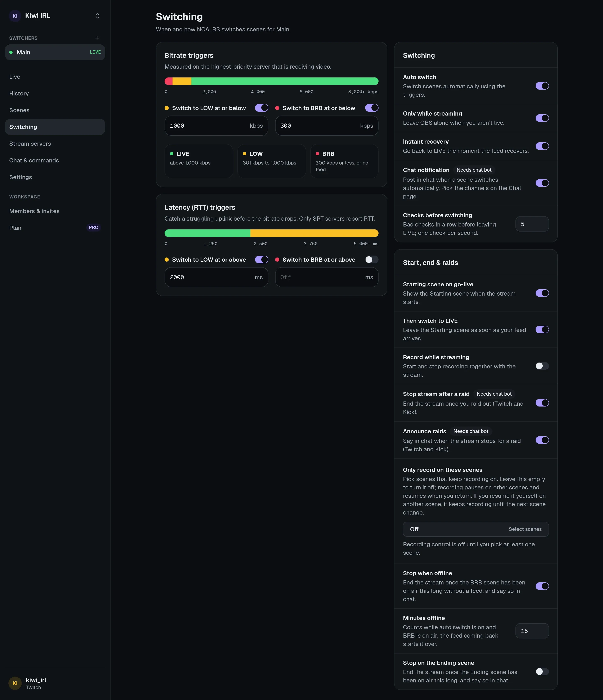Edit Checks before switching value 5
This screenshot has height=700, width=603.
point(532,224)
